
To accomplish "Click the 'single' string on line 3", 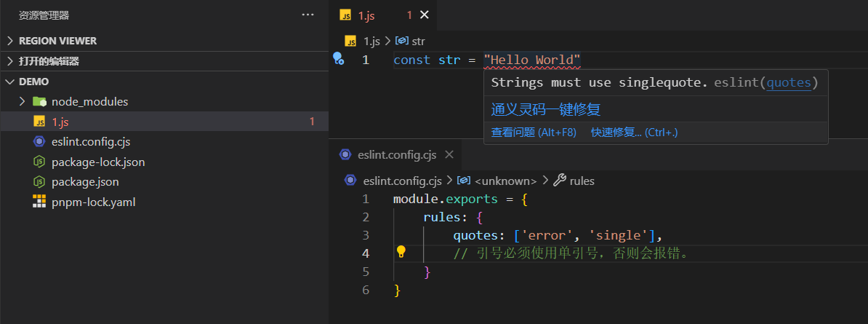I will [619, 236].
